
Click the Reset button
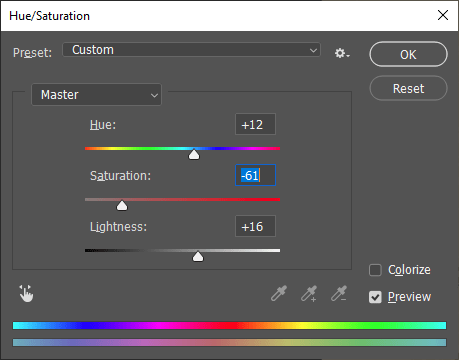tap(408, 88)
